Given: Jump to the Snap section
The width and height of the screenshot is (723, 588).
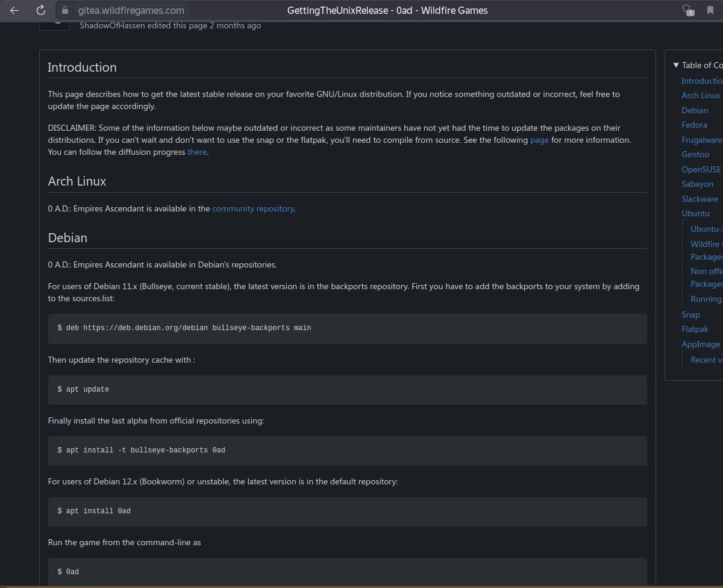Looking at the screenshot, I should (690, 314).
